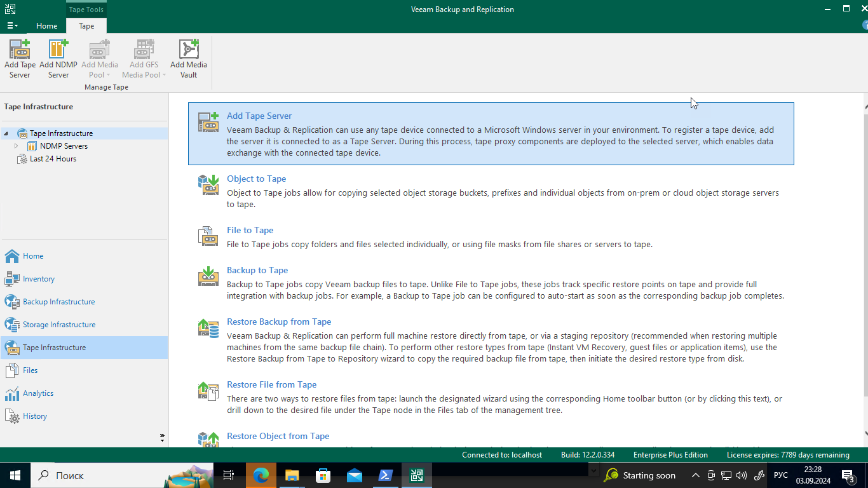Click the History navigation icon
Viewport: 868px width, 488px height.
click(x=12, y=416)
